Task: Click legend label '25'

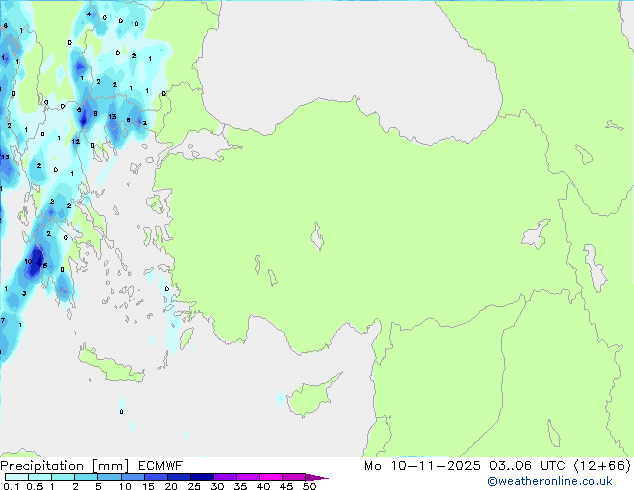Action: [194, 486]
